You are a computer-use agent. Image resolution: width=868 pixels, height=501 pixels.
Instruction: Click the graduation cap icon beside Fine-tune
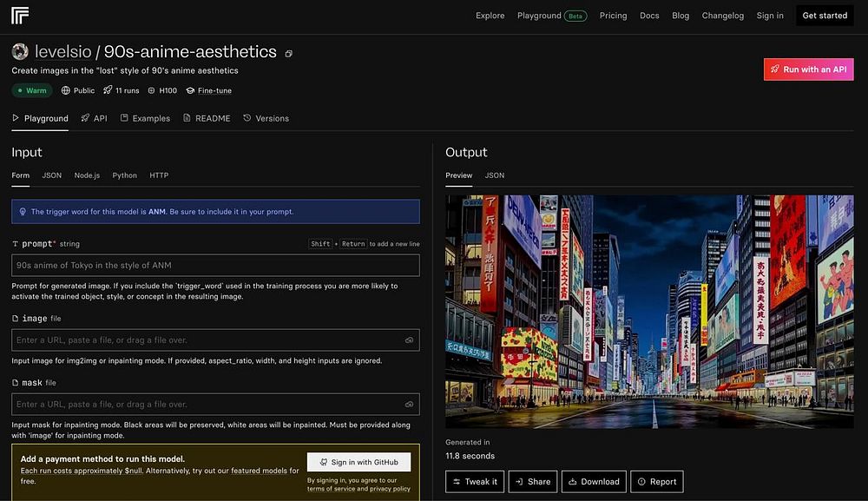(x=190, y=90)
